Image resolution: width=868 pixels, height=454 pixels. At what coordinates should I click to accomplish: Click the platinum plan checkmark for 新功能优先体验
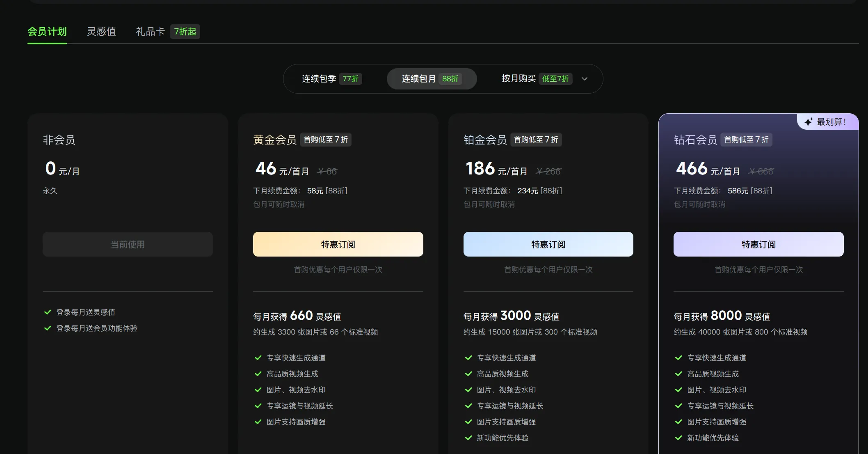click(x=468, y=438)
